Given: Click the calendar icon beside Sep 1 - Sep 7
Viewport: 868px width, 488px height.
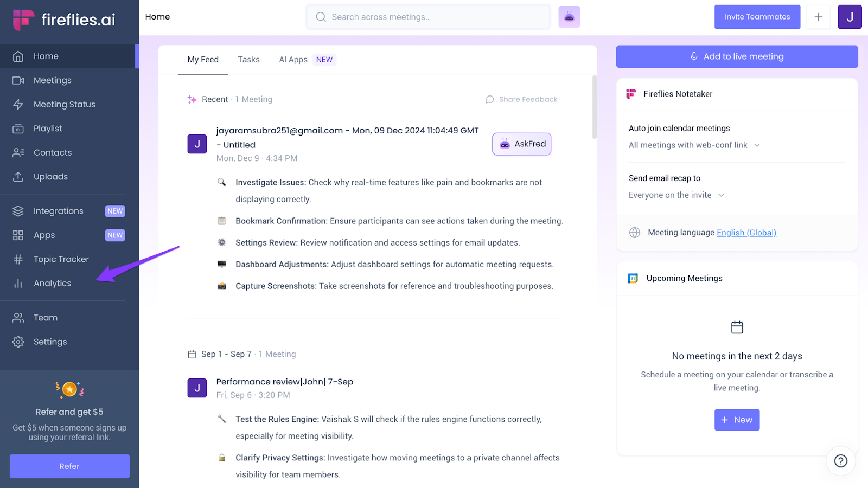Looking at the screenshot, I should tap(192, 355).
